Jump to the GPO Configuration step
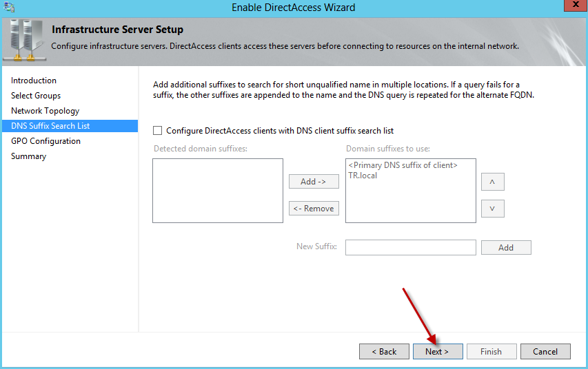 point(45,141)
